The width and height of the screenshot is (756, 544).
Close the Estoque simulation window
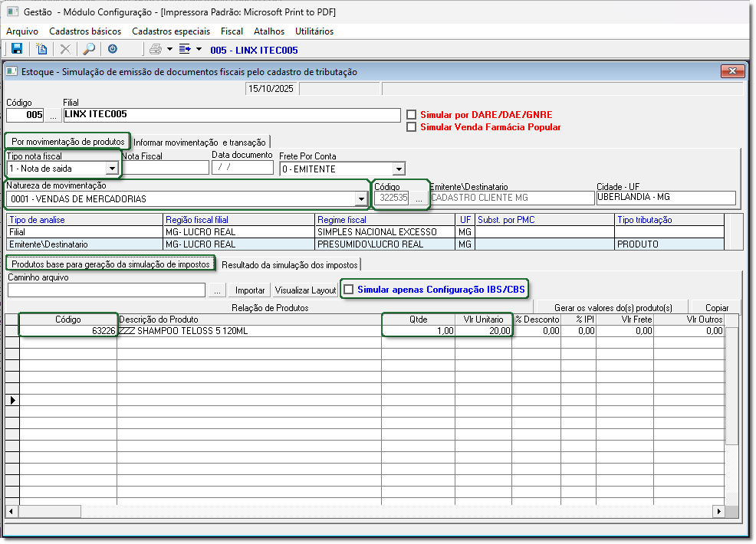point(733,71)
